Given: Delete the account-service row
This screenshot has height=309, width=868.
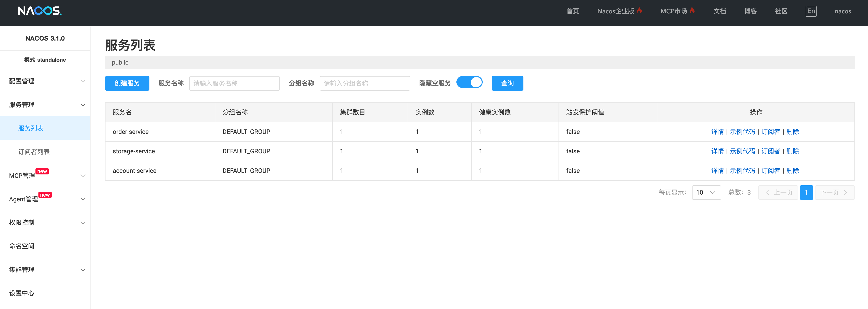Looking at the screenshot, I should 792,171.
